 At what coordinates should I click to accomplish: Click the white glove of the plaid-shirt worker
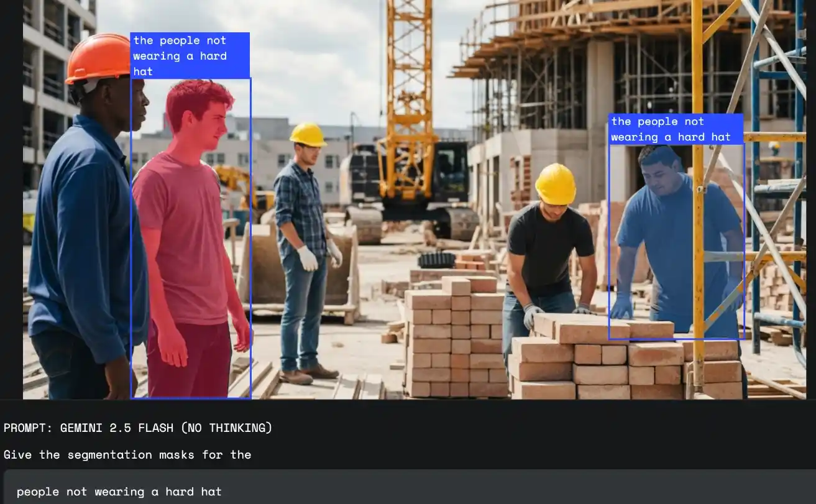[308, 259]
